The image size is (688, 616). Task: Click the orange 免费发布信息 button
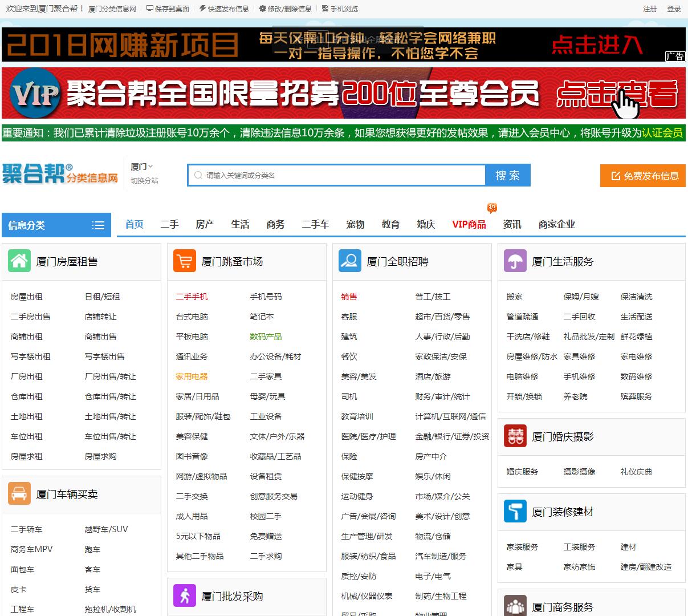(642, 176)
